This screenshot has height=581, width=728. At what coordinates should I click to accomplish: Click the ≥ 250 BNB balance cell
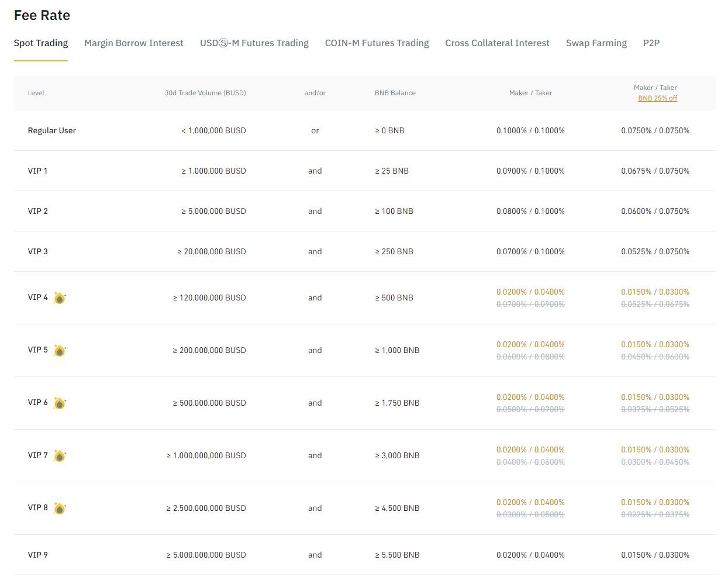[394, 252]
